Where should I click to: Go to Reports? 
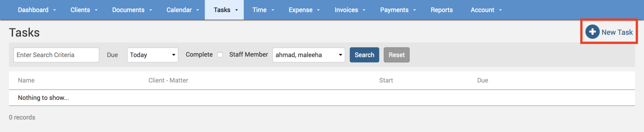pos(441,10)
